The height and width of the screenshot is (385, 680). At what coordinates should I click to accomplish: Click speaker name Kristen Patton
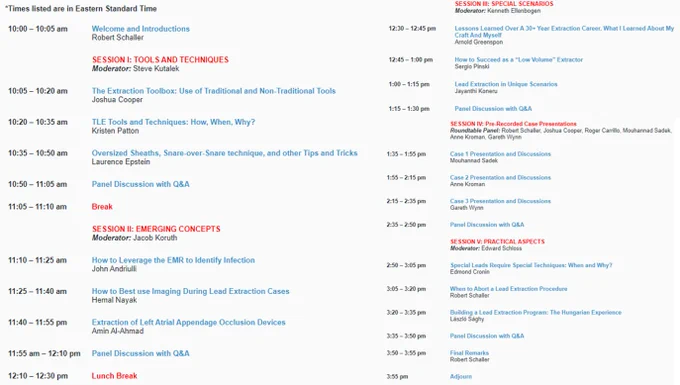pos(115,131)
